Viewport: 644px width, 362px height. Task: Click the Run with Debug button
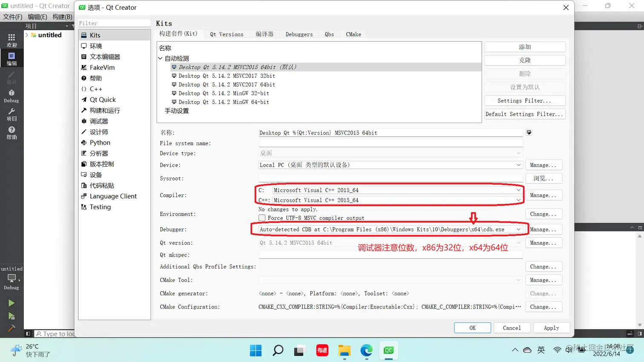[x=11, y=316]
